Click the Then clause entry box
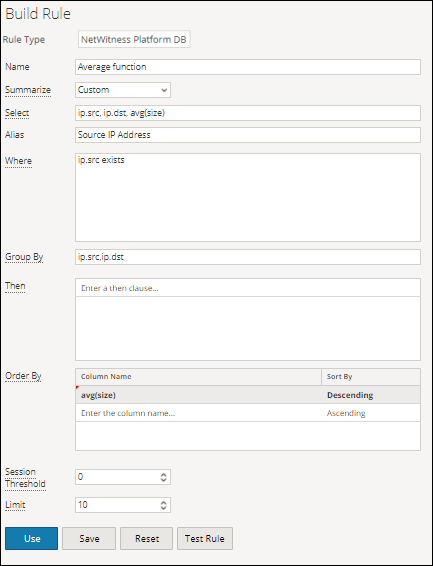 248,288
